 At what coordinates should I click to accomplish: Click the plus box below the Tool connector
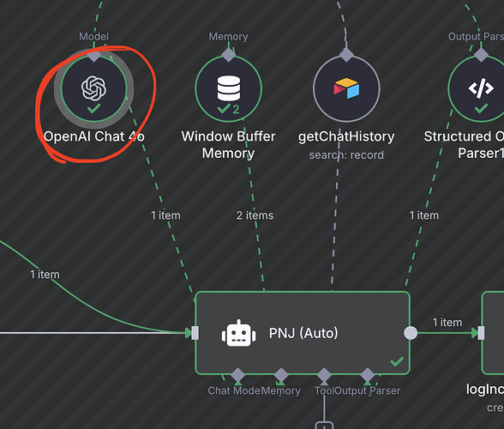point(324,426)
